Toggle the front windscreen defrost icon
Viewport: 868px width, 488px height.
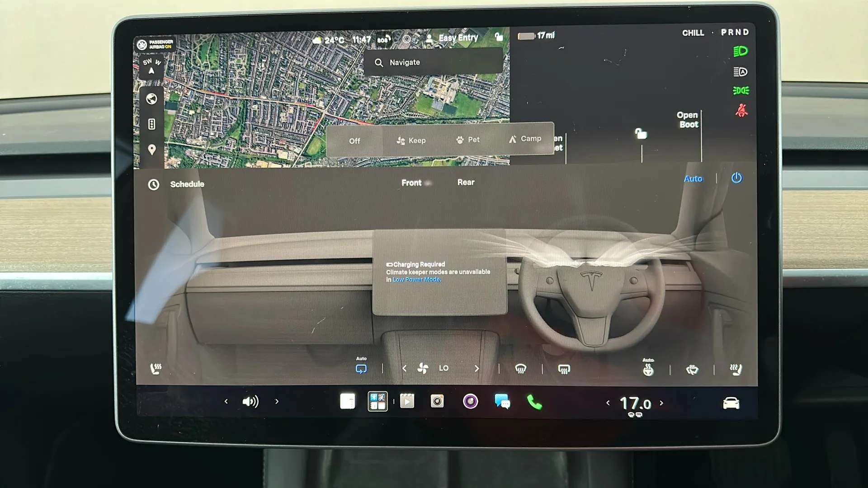tap(521, 369)
